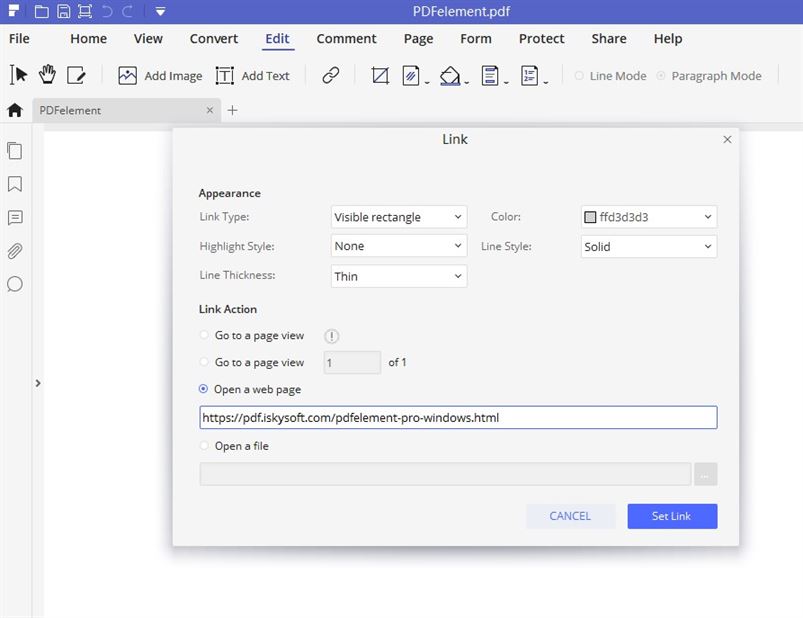Open the quick access toolbar dropdown arrow
The width and height of the screenshot is (803, 618).
(160, 11)
